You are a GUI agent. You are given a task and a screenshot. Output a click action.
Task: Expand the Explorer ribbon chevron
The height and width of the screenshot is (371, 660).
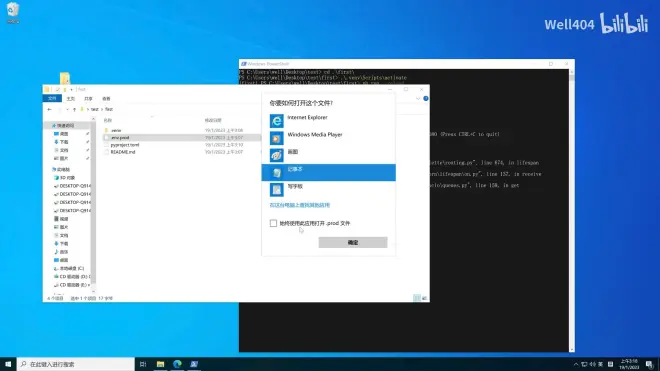(418, 99)
